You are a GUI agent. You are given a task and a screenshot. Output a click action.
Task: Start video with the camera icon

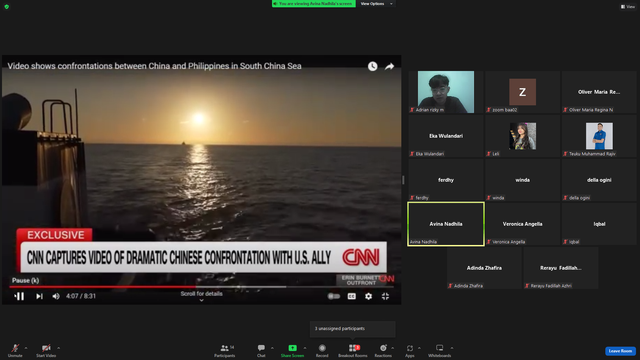[x=46, y=348]
